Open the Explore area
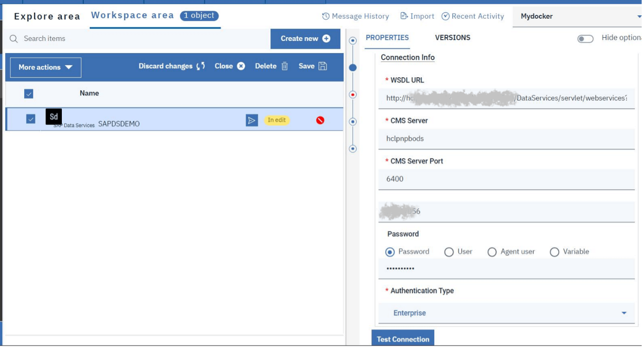The width and height of the screenshot is (644, 347). coord(47,16)
